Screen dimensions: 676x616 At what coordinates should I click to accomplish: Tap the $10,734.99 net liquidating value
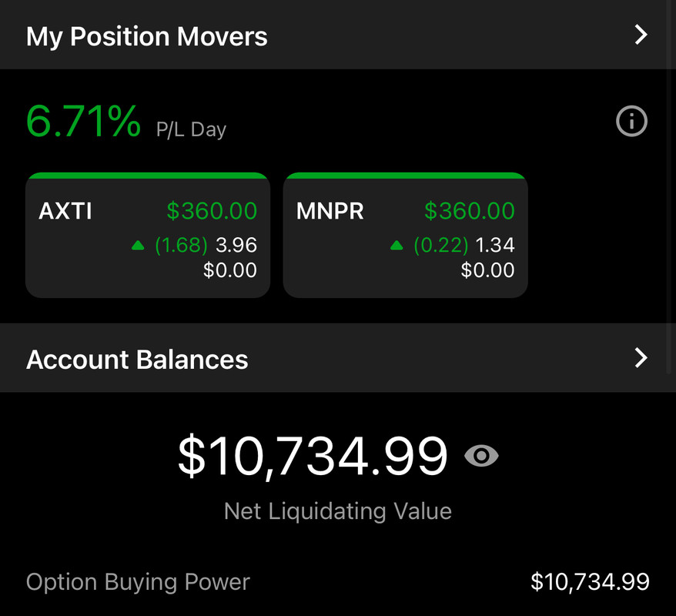[x=313, y=456]
